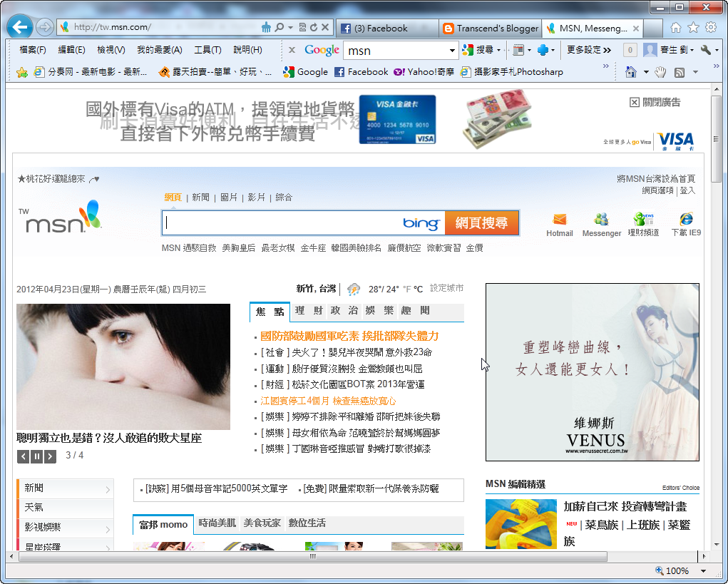Image resolution: width=728 pixels, height=584 pixels.
Task: Click the RSS feeds icon in command bar
Action: (x=680, y=73)
